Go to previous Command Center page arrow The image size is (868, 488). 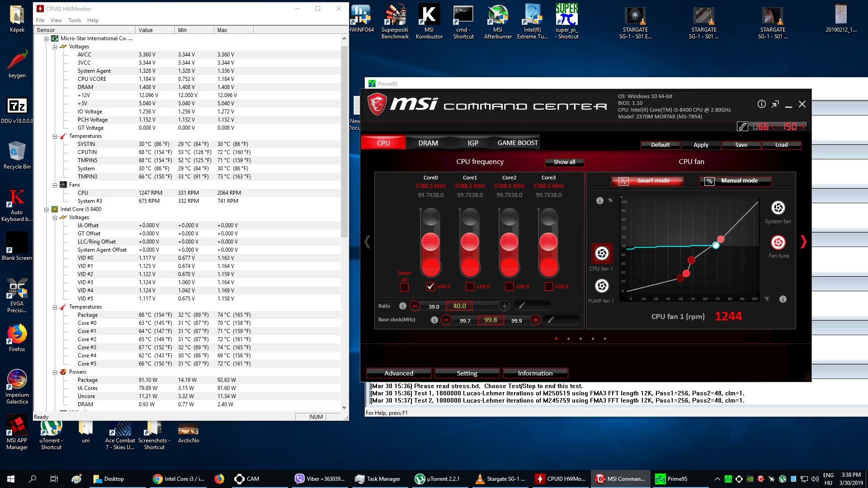click(x=367, y=242)
